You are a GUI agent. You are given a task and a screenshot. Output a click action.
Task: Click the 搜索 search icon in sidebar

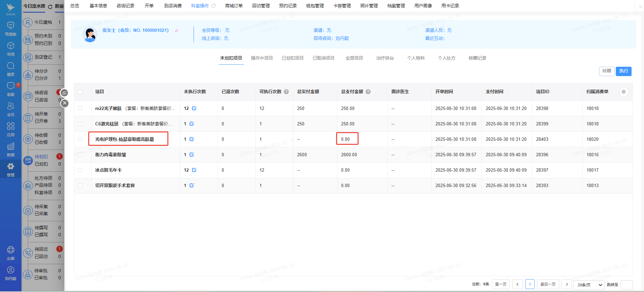point(11,66)
